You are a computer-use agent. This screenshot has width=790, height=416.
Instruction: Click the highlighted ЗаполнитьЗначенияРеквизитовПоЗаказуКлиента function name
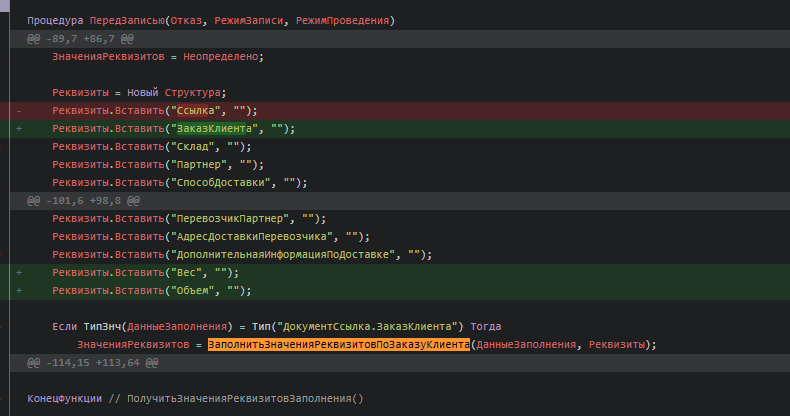(x=339, y=344)
